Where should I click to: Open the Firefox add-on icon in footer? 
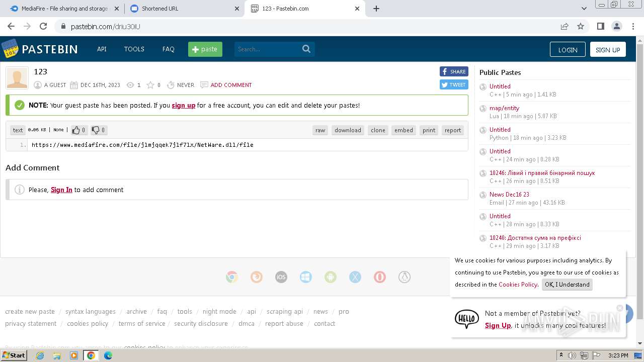pyautogui.click(x=257, y=277)
